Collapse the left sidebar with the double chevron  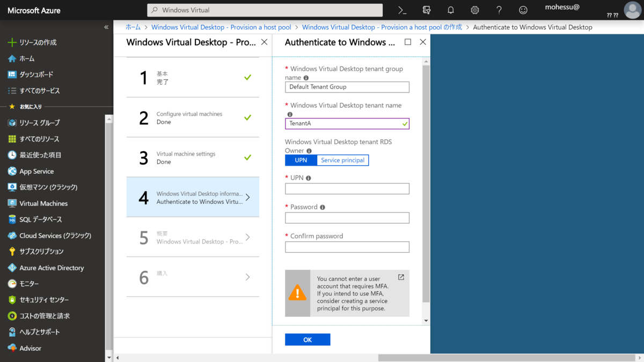click(x=106, y=27)
